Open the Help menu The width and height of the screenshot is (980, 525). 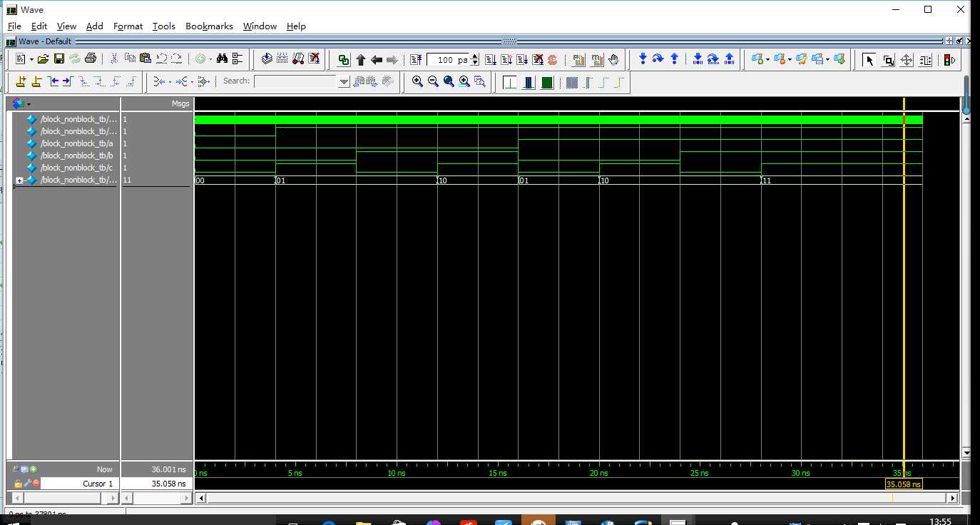pos(296,26)
